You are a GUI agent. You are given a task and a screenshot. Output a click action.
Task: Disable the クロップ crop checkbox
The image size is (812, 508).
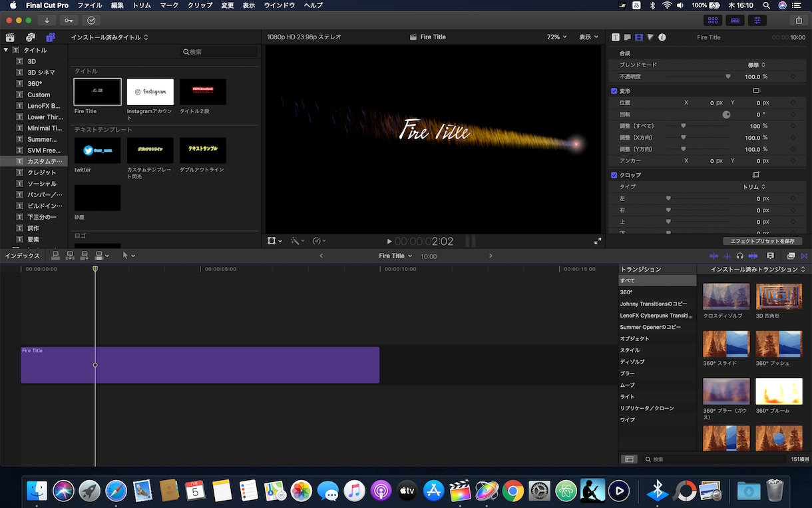[614, 175]
